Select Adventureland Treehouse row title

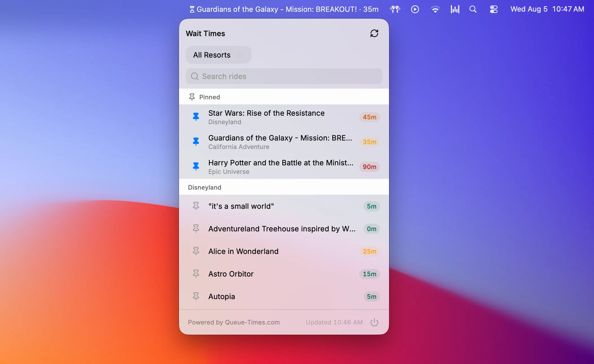[282, 229]
